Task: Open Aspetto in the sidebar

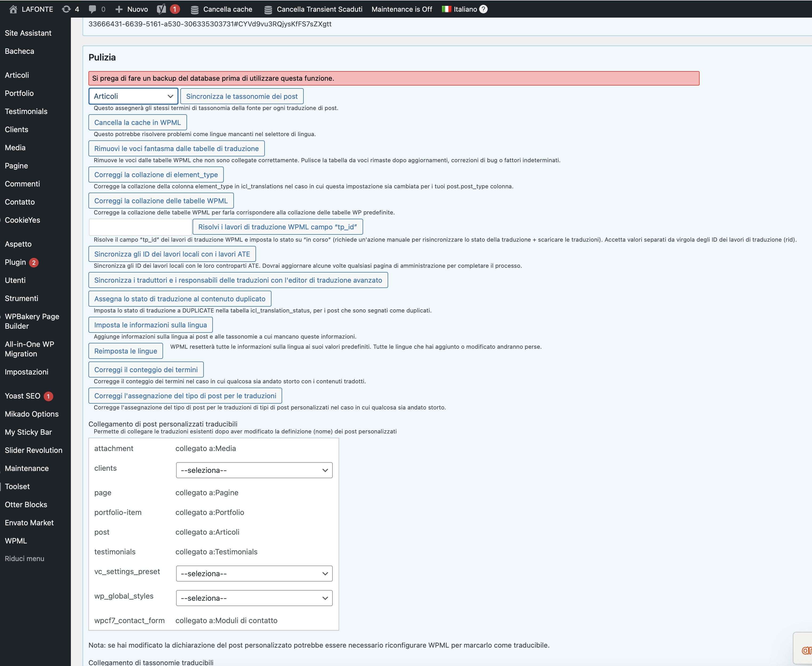Action: [x=18, y=244]
